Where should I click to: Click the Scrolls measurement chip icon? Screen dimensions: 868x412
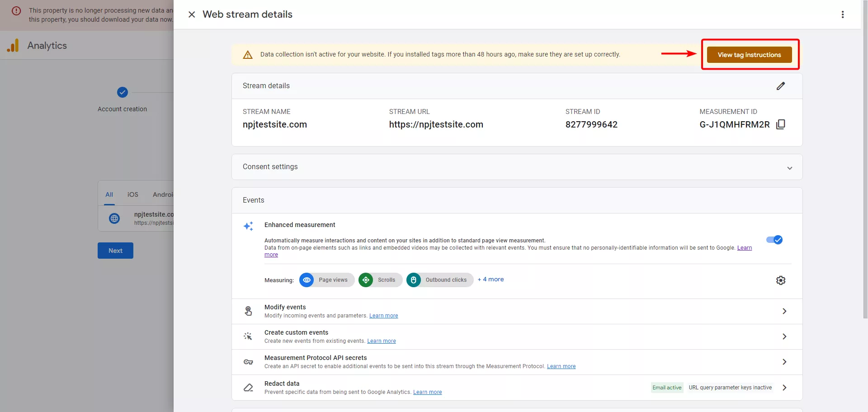click(x=366, y=280)
